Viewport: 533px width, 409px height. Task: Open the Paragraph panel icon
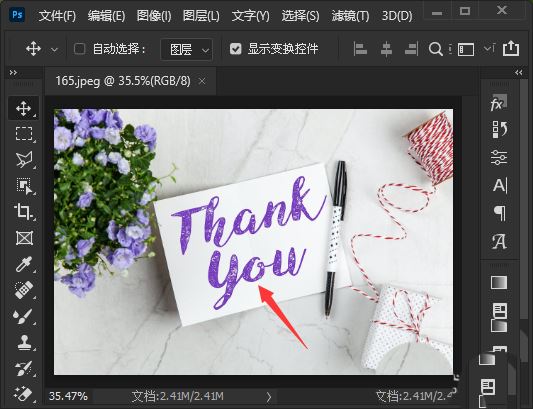[x=499, y=214]
